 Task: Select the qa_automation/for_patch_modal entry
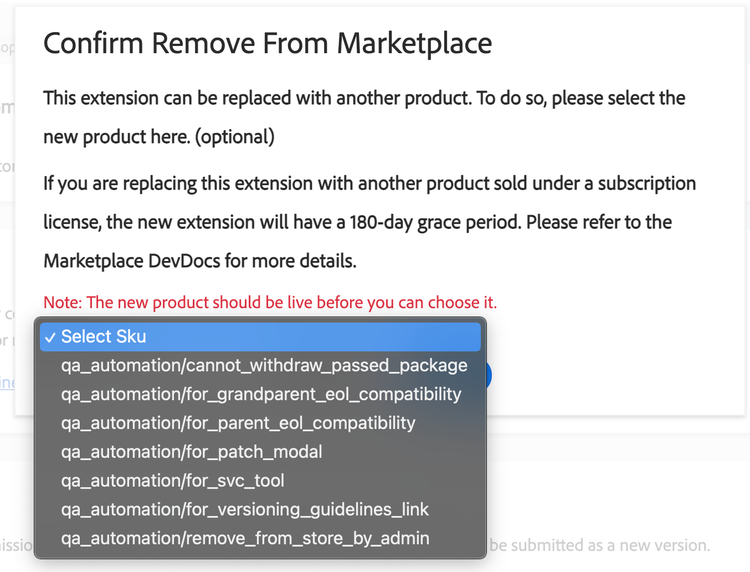click(192, 452)
